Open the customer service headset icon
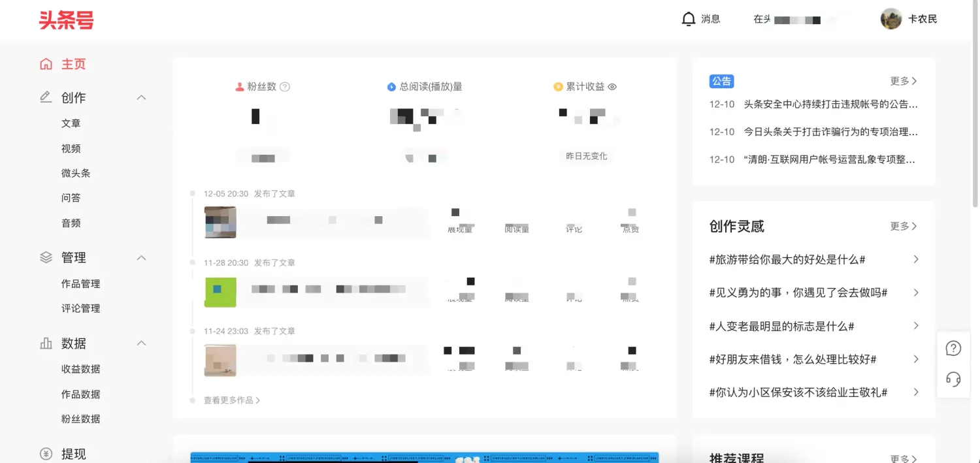Screen dimensions: 980x463 point(953,379)
